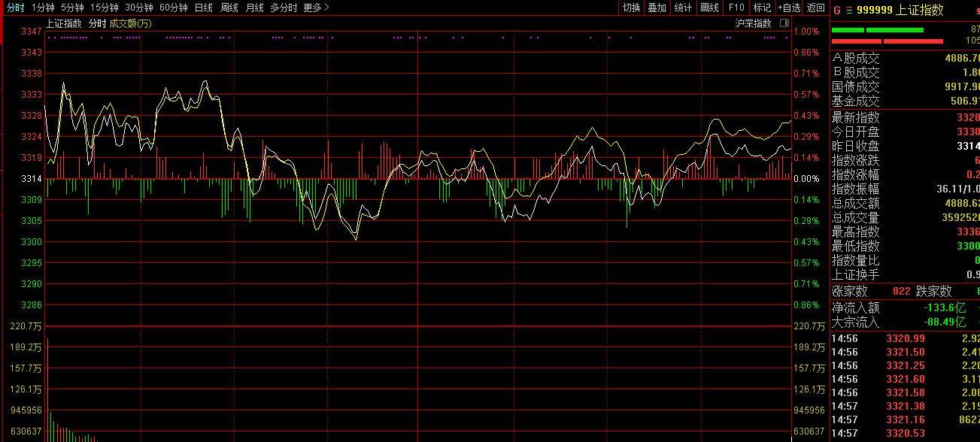Screen dimensions: 980x442
Task: Open F10 company information
Action: coord(736,8)
